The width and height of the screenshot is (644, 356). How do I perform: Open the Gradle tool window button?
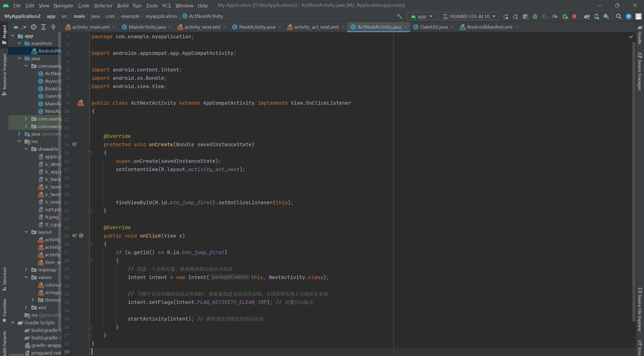pos(639,35)
